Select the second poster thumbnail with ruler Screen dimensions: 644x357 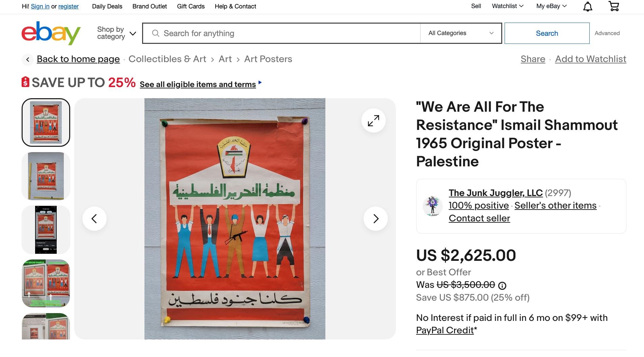(x=46, y=176)
